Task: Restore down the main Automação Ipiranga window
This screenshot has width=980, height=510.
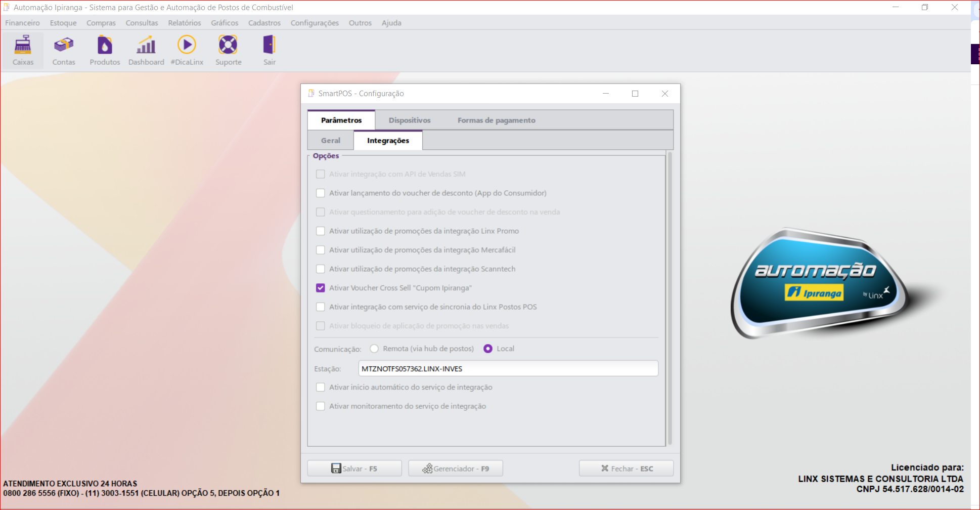Action: [925, 7]
